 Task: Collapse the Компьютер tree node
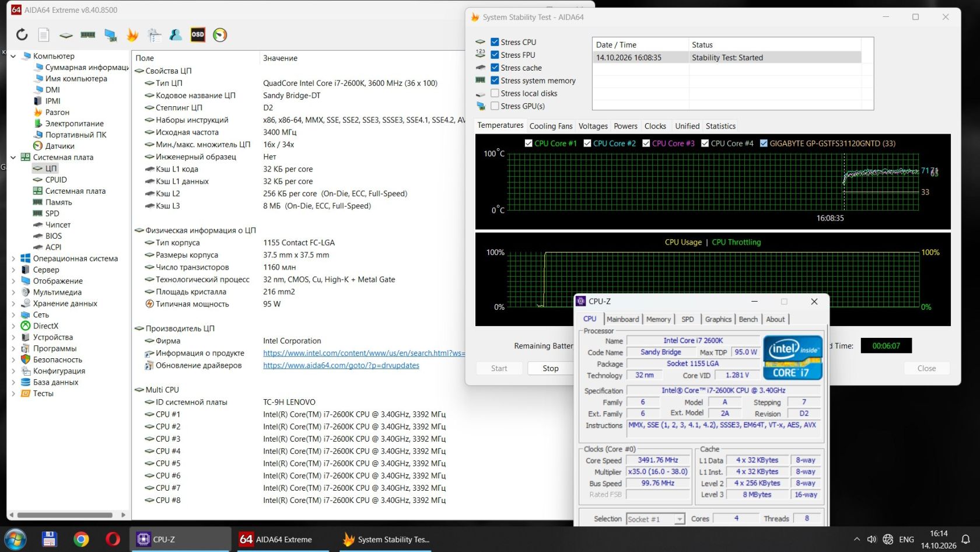13,56
